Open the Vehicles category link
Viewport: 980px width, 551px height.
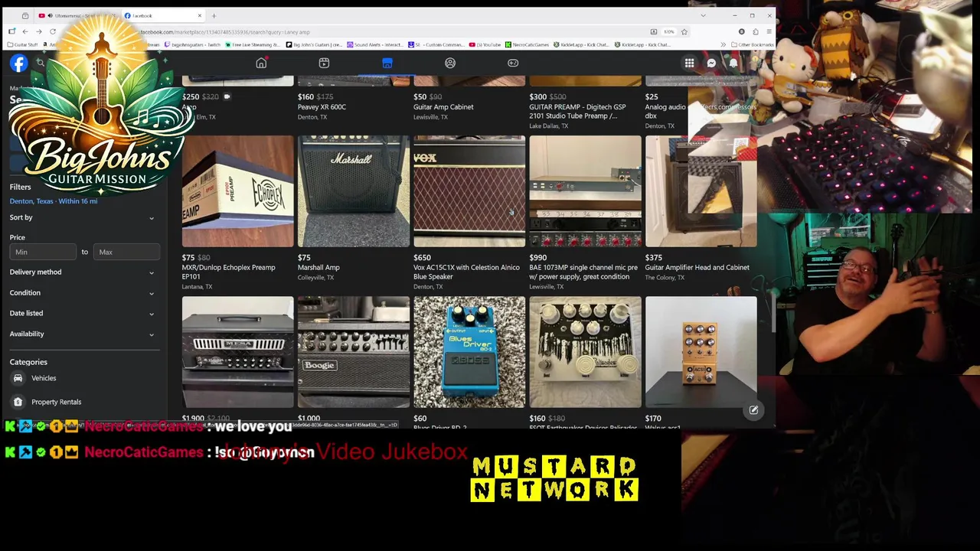coord(44,378)
